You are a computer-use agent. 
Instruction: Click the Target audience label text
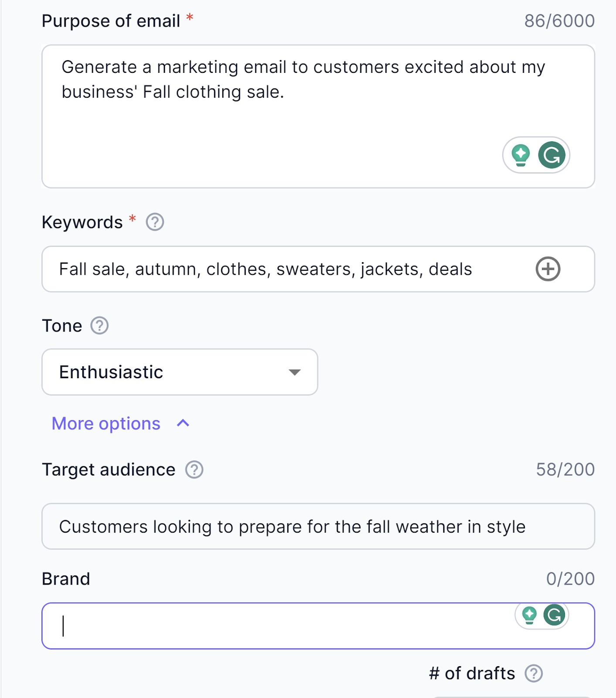pyautogui.click(x=109, y=470)
